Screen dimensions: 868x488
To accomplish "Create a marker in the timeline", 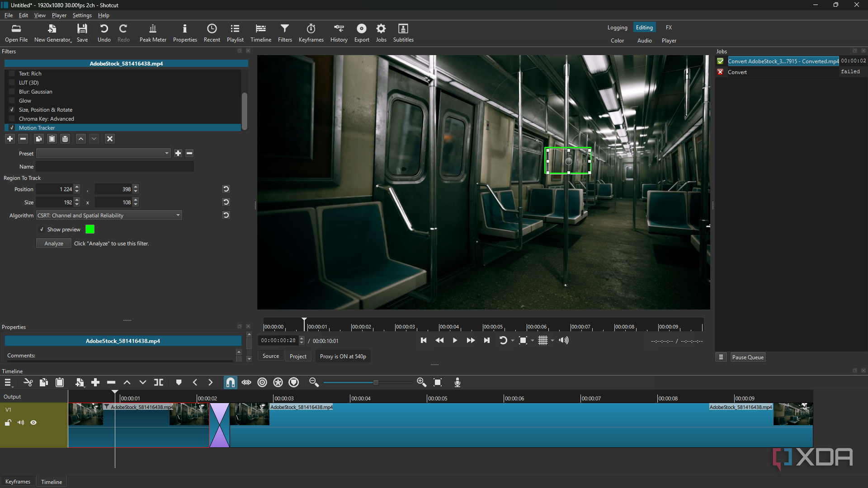I will click(x=179, y=382).
